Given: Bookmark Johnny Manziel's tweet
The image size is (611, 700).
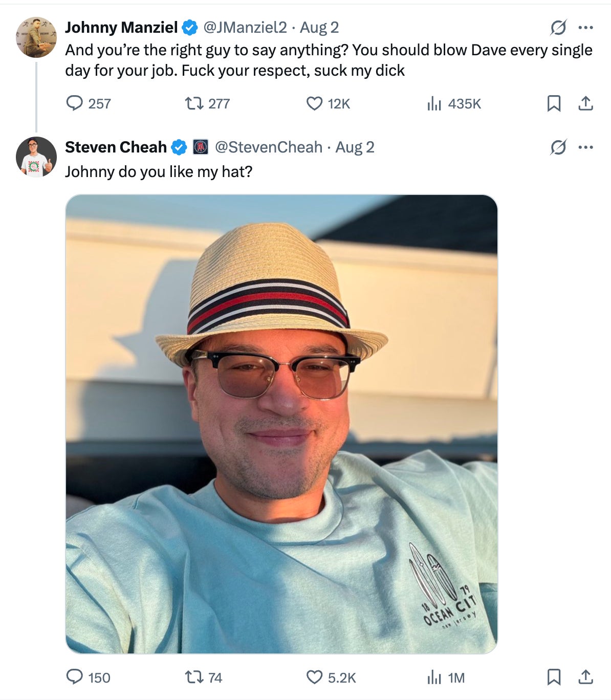Looking at the screenshot, I should [554, 104].
